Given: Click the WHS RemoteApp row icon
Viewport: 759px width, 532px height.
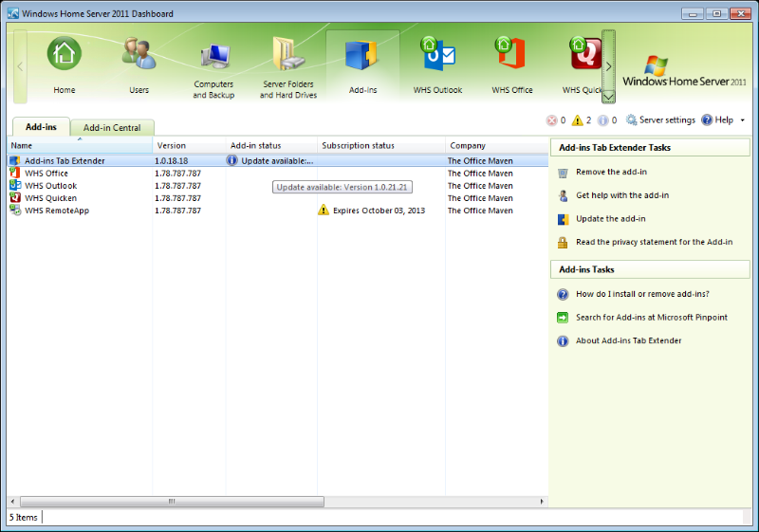Looking at the screenshot, I should coord(15,211).
